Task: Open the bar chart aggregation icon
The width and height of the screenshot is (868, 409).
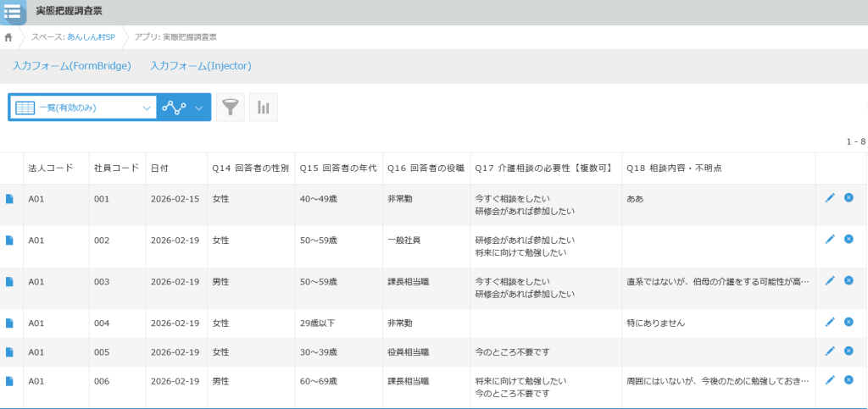Action: coord(264,108)
